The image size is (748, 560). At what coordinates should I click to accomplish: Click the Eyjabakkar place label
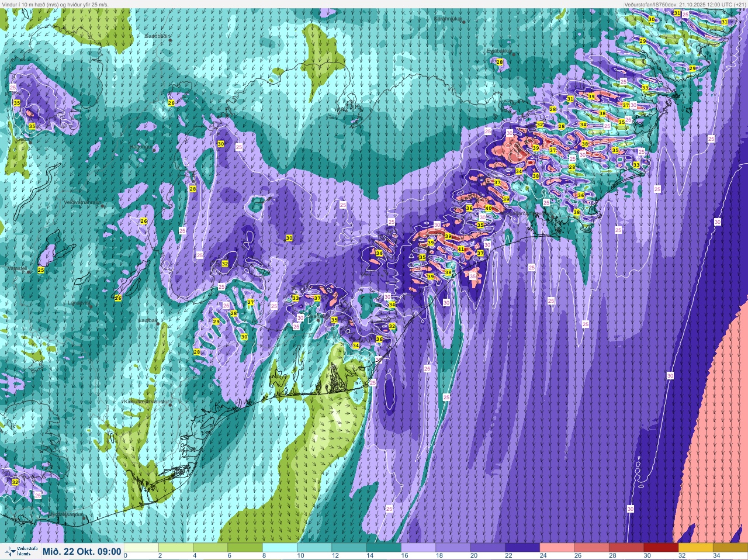500,51
